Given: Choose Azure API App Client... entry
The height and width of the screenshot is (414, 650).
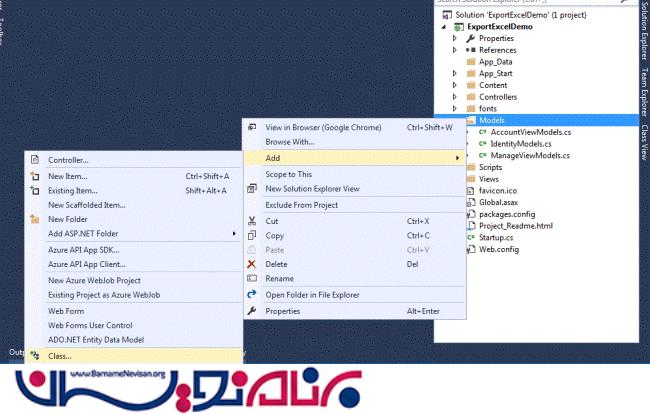Looking at the screenshot, I should point(133,264).
